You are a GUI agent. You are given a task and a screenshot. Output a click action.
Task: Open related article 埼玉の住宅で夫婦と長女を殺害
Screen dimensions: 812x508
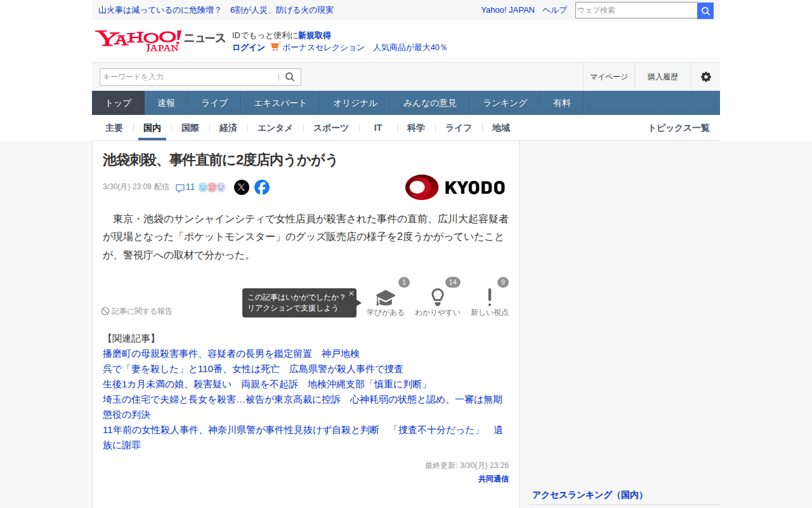tap(303, 407)
